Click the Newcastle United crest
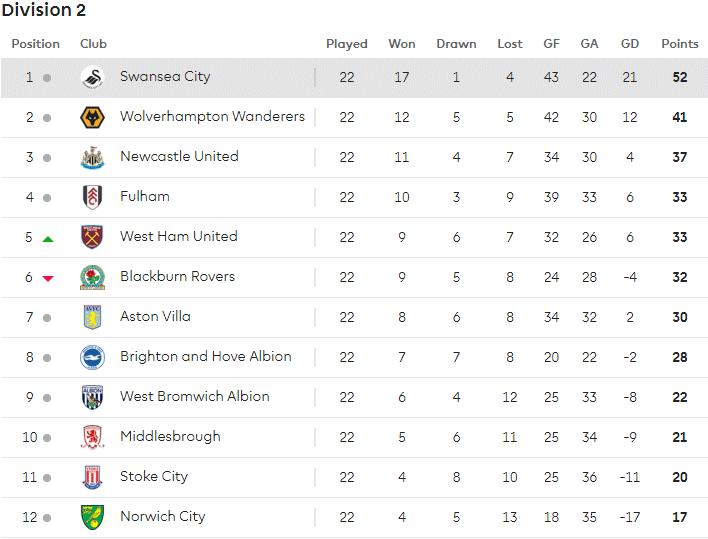Image resolution: width=708 pixels, height=539 pixels. (x=93, y=158)
